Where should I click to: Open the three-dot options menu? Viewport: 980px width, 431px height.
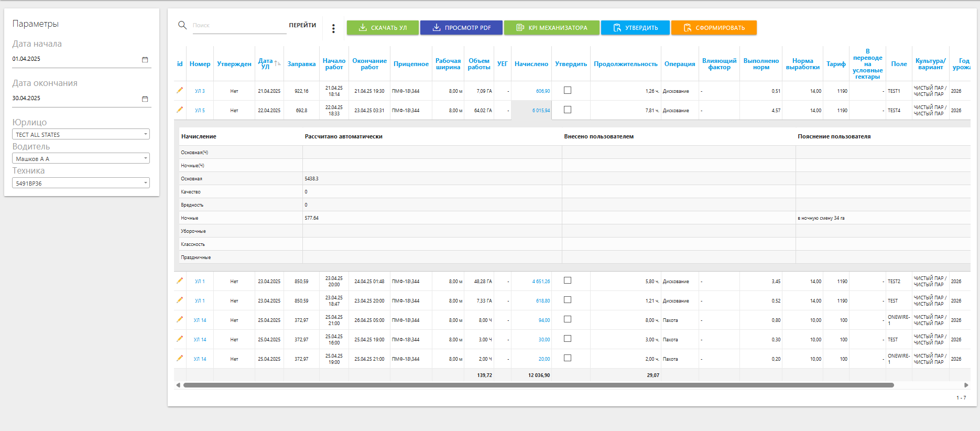[x=333, y=28]
